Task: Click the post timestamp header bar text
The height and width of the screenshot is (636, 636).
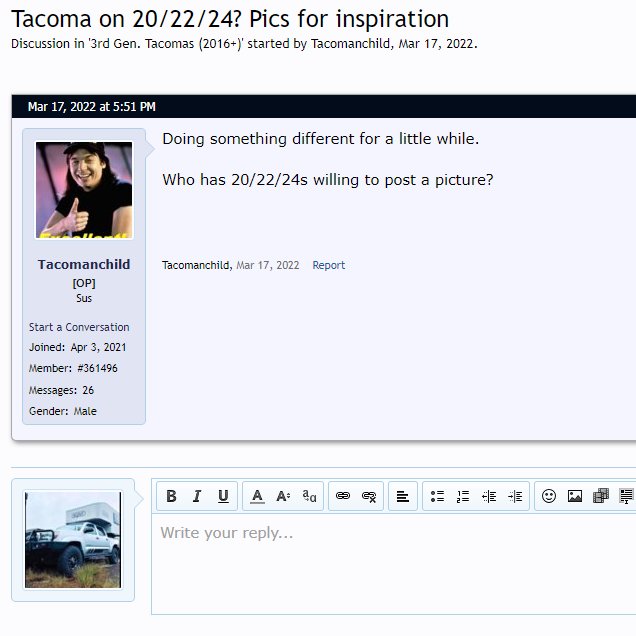Action: [x=92, y=107]
